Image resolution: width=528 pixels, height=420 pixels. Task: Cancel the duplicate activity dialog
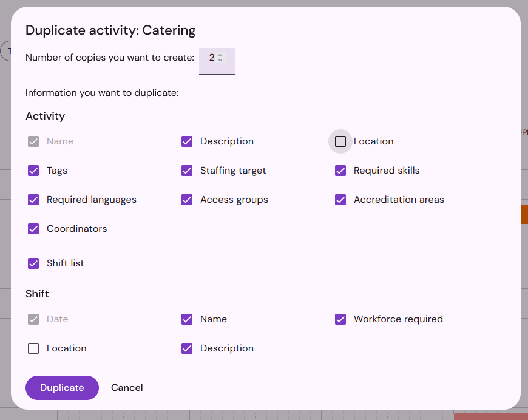click(x=127, y=388)
